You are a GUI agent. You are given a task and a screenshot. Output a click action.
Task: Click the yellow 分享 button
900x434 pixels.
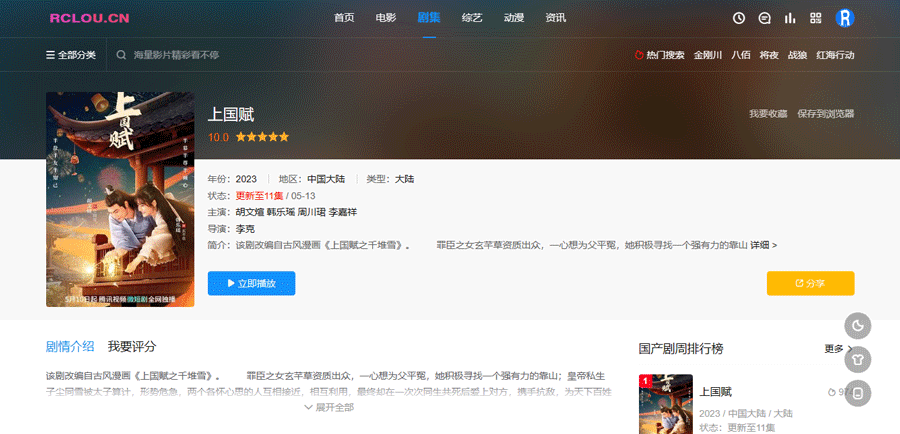coord(810,283)
